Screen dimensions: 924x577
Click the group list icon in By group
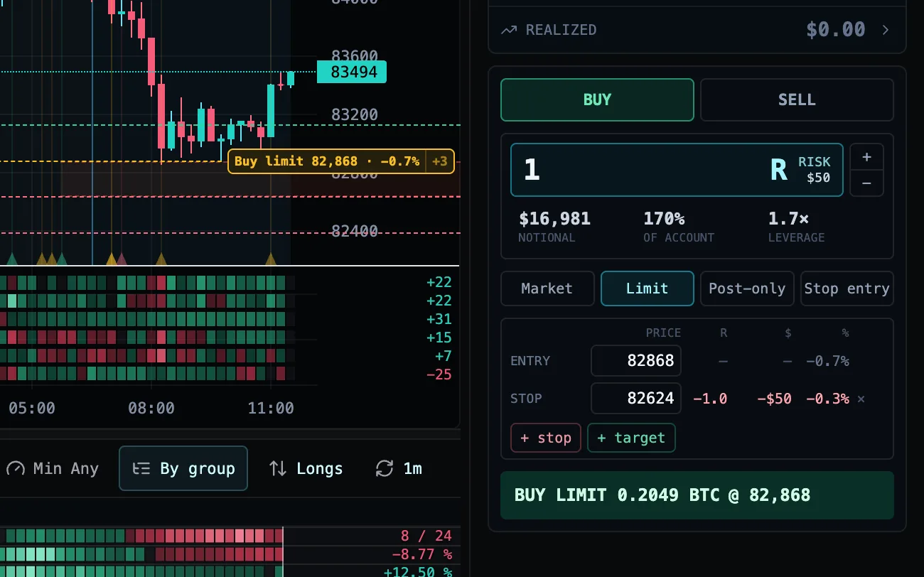(141, 468)
